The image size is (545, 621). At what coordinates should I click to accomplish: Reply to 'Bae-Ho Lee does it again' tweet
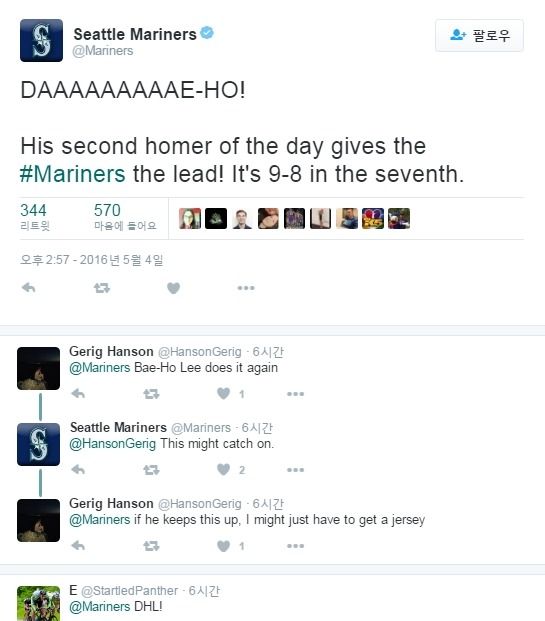tap(78, 394)
